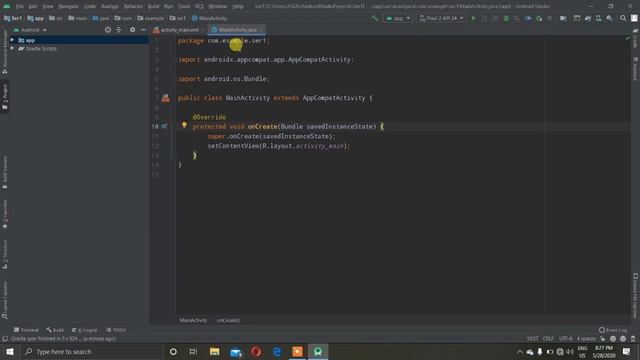
Task: Start debugging with the green bug icon
Action: click(506, 18)
